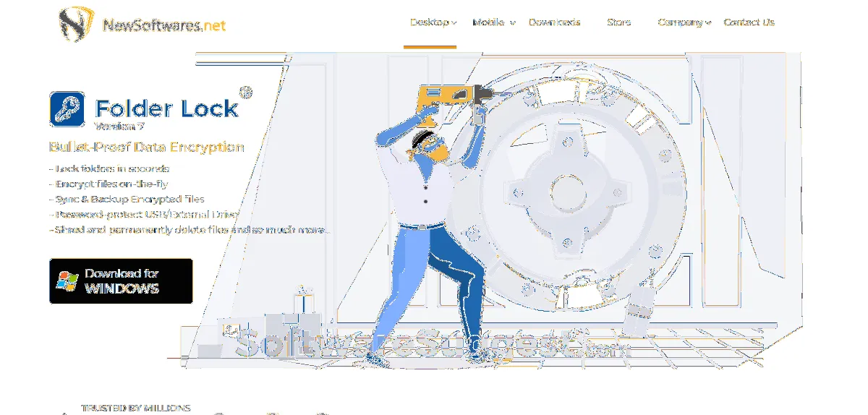Open the Contact Us page
This screenshot has height=415, width=868.
point(749,22)
